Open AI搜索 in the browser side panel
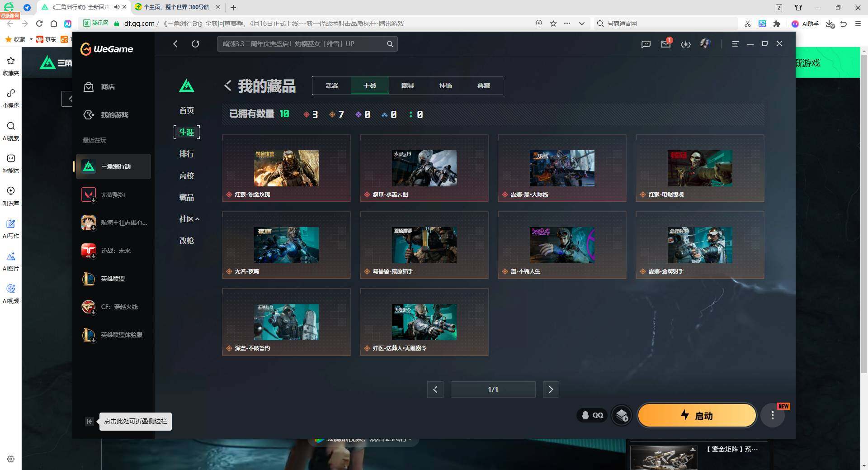This screenshot has width=868, height=470. click(11, 131)
